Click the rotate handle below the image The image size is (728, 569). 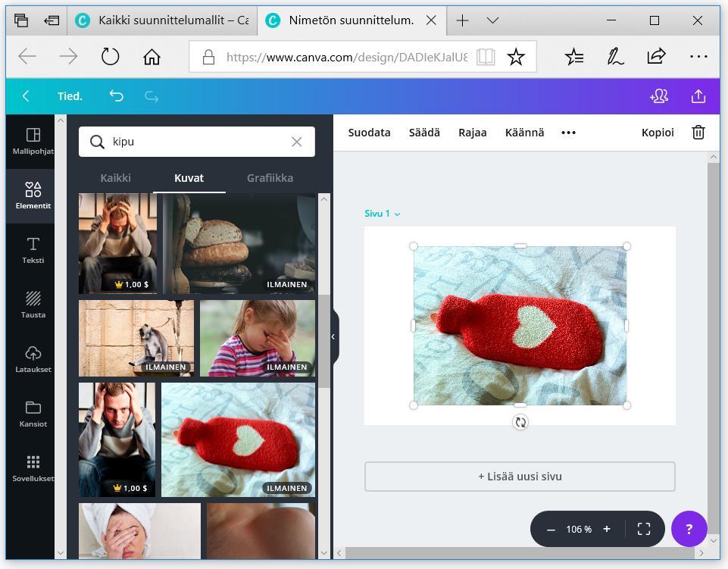(x=520, y=422)
